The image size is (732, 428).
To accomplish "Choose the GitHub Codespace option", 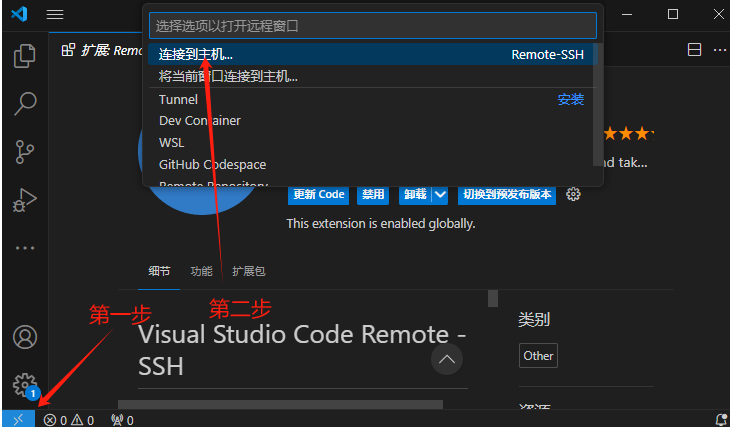I will (x=373, y=164).
